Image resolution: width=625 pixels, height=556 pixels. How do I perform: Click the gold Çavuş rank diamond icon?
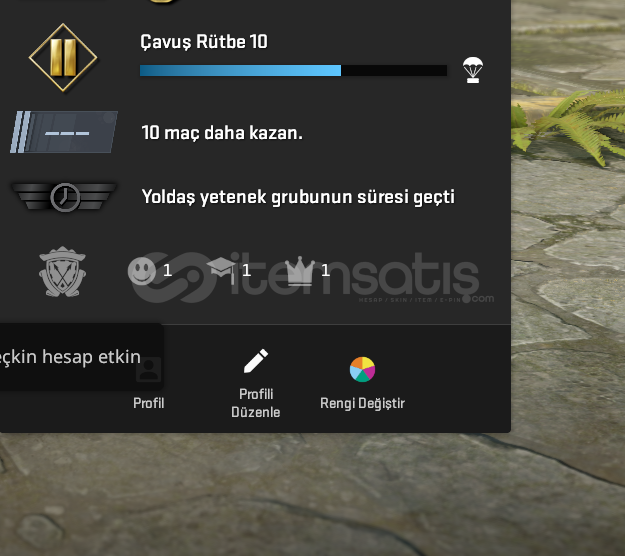coord(63,58)
